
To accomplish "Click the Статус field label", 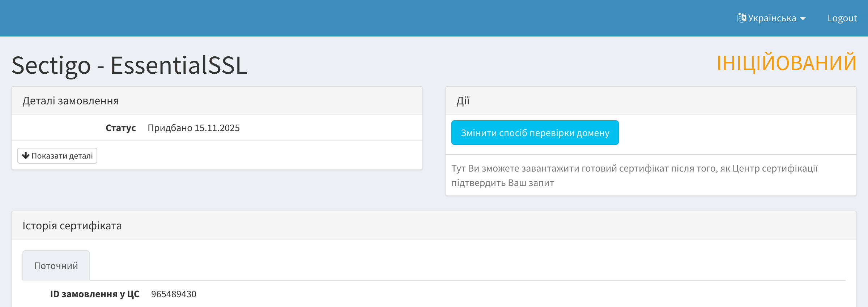I will (x=120, y=128).
